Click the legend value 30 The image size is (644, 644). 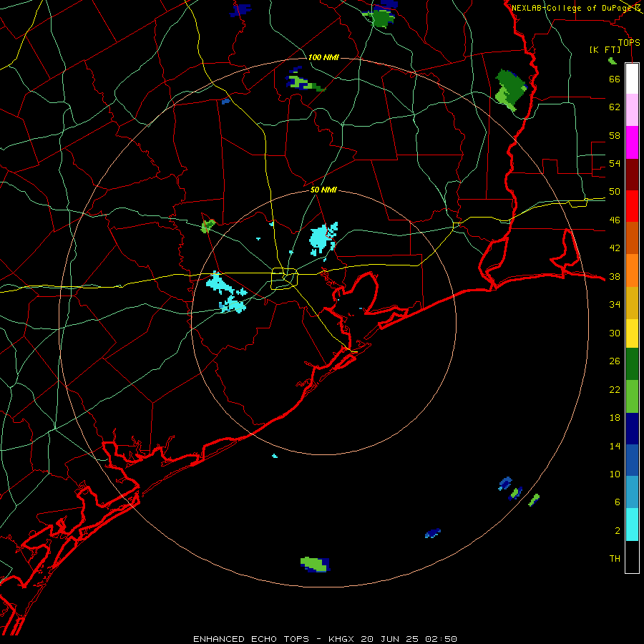tap(615, 333)
